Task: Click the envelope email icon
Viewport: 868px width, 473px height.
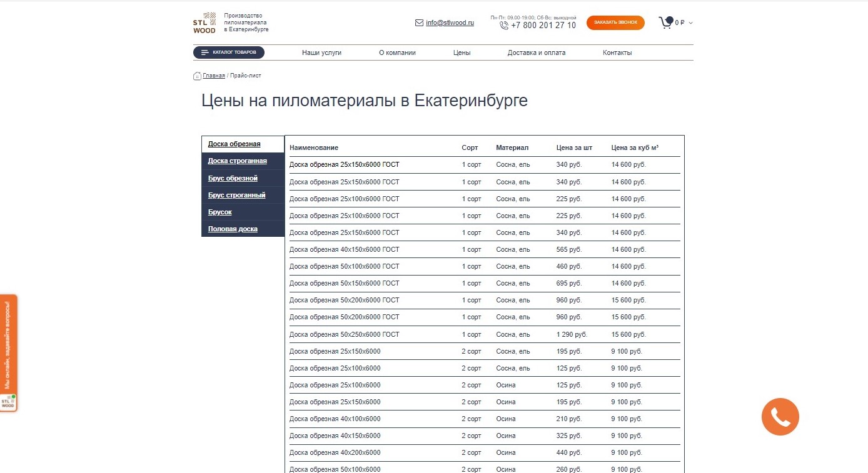Action: (419, 23)
